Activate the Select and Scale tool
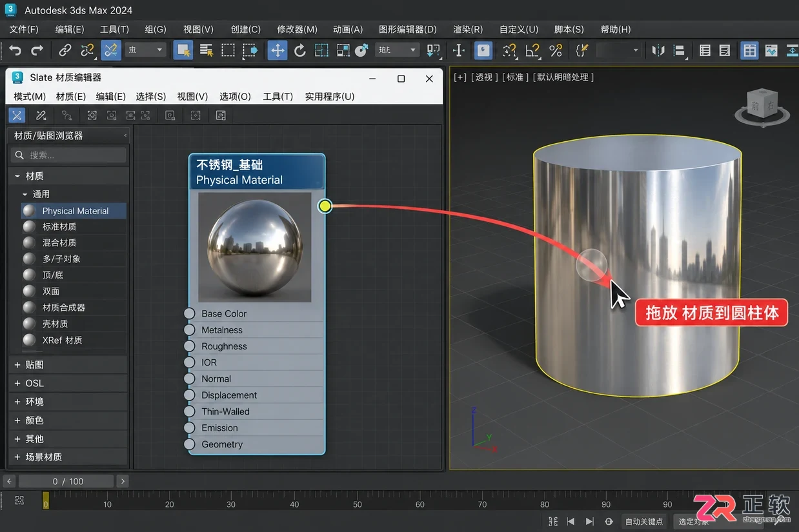This screenshot has height=532, width=799. [x=321, y=50]
